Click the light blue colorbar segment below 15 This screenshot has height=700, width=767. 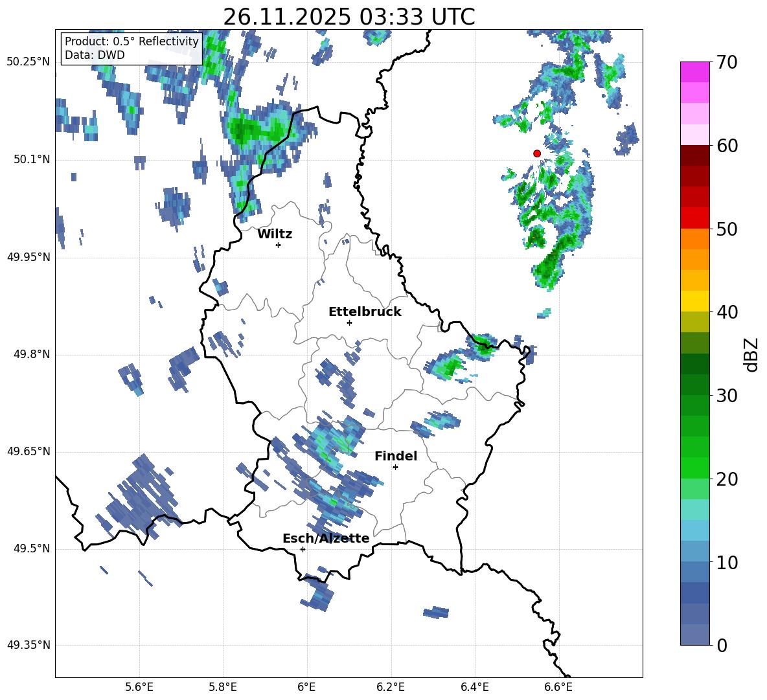click(x=695, y=530)
